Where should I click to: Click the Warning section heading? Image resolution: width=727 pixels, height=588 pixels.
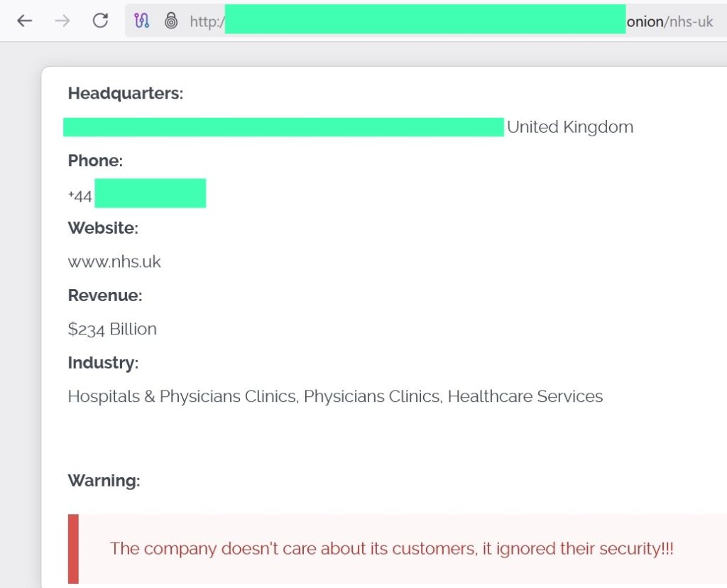(104, 481)
